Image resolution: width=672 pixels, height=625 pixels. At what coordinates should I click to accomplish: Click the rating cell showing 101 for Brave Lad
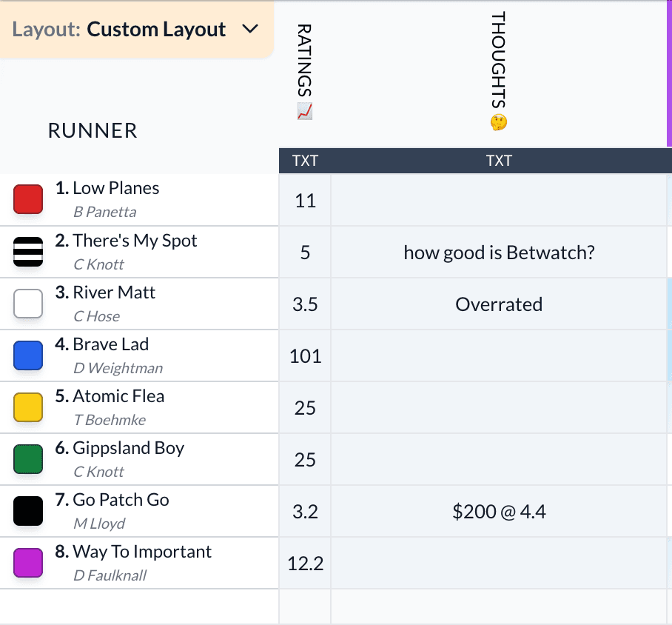305,355
